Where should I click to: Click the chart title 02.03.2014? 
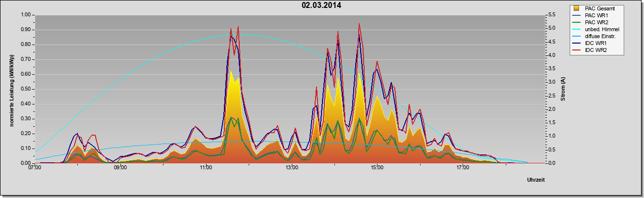tap(321, 5)
